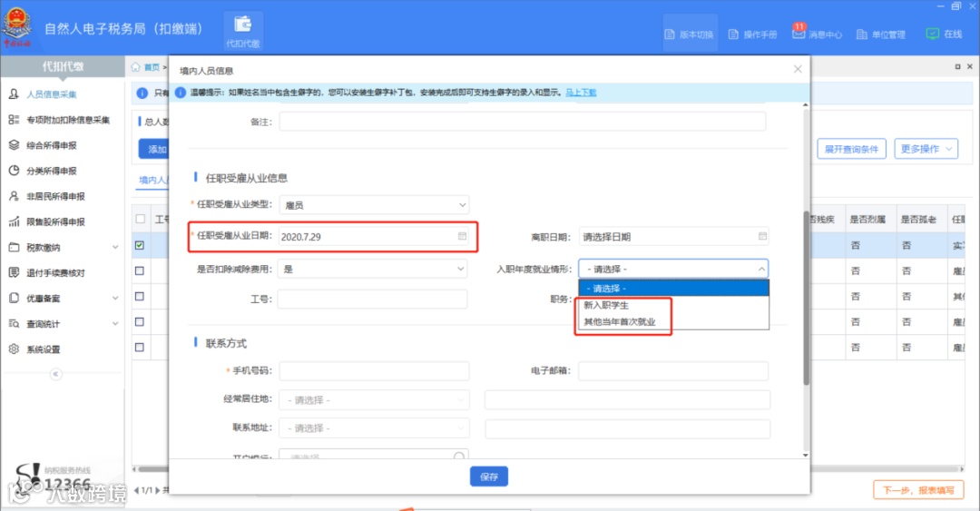Viewport: 980px width, 511px height.
Task: Open 消息中心 envelope with red badge
Action: [799, 34]
